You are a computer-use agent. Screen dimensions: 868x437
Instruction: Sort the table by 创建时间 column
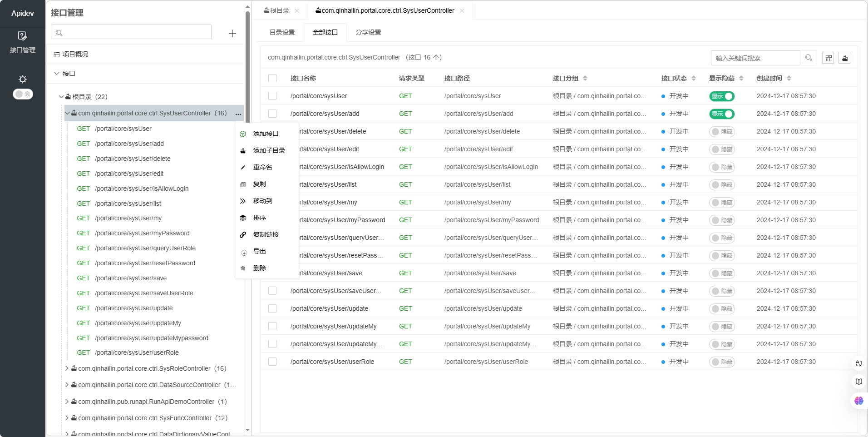click(790, 78)
